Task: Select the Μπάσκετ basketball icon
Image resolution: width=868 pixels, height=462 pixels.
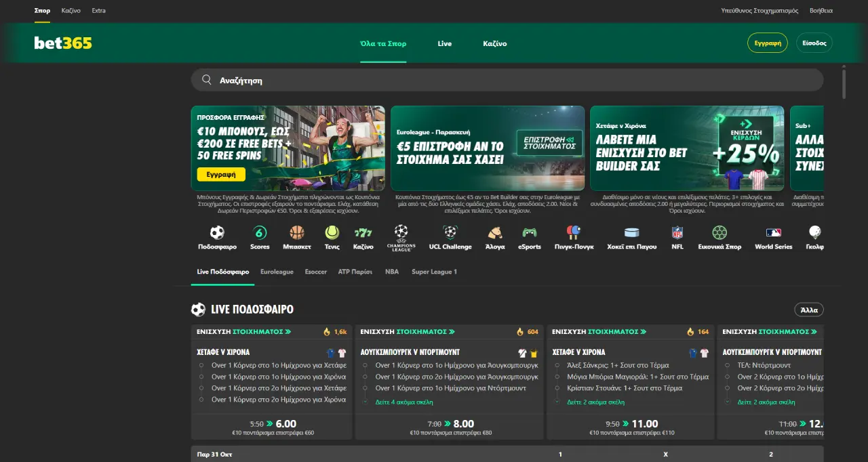Action: [297, 233]
